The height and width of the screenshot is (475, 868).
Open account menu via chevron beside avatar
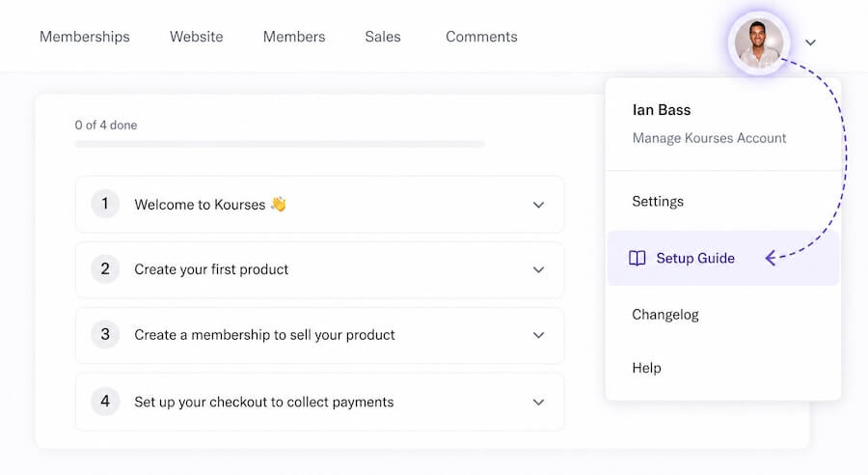click(811, 42)
